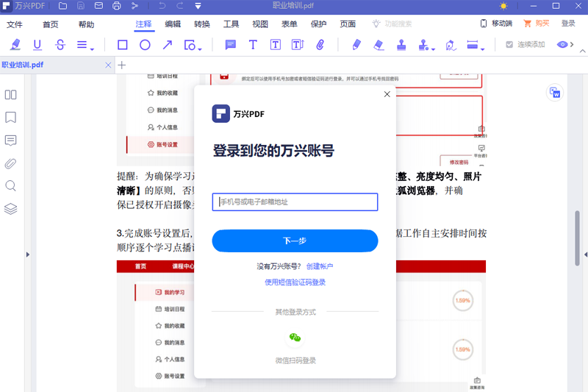Screen dimensions: 588x392
Task: Open the search panel
Action: pos(10,186)
